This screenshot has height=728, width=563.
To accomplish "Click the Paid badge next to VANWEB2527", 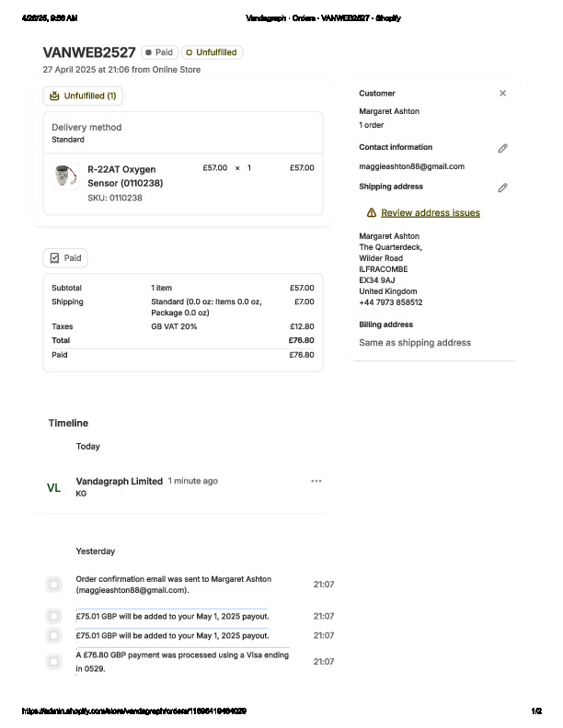I will (159, 52).
